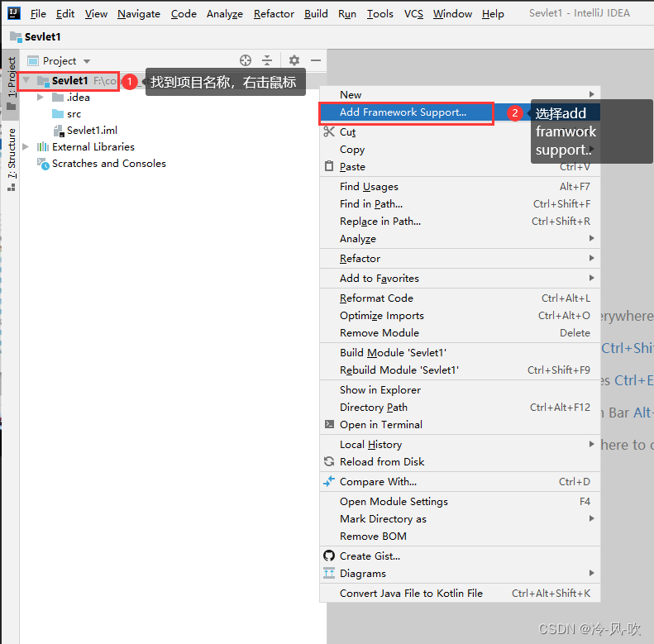
Task: Click the Sevlet1 breadcrumb folder icon
Action: coord(16,36)
